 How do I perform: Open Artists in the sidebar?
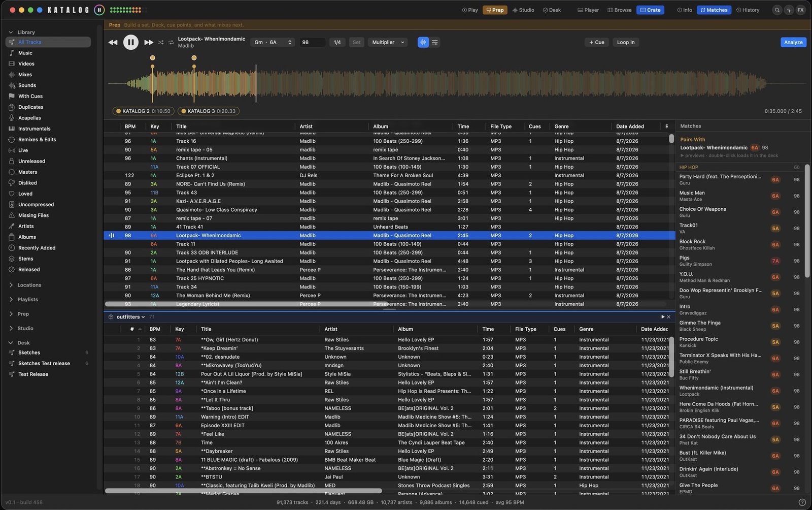pyautogui.click(x=48, y=226)
